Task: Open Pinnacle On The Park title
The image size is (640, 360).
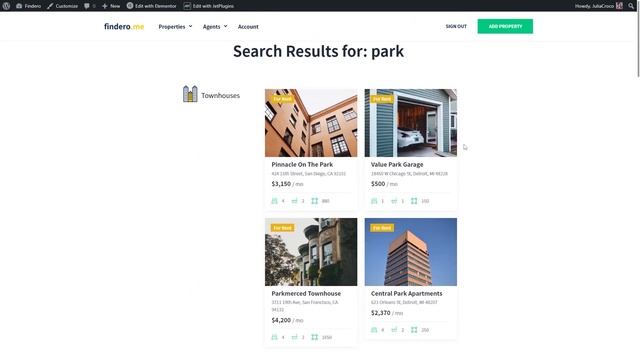Action: click(x=302, y=164)
